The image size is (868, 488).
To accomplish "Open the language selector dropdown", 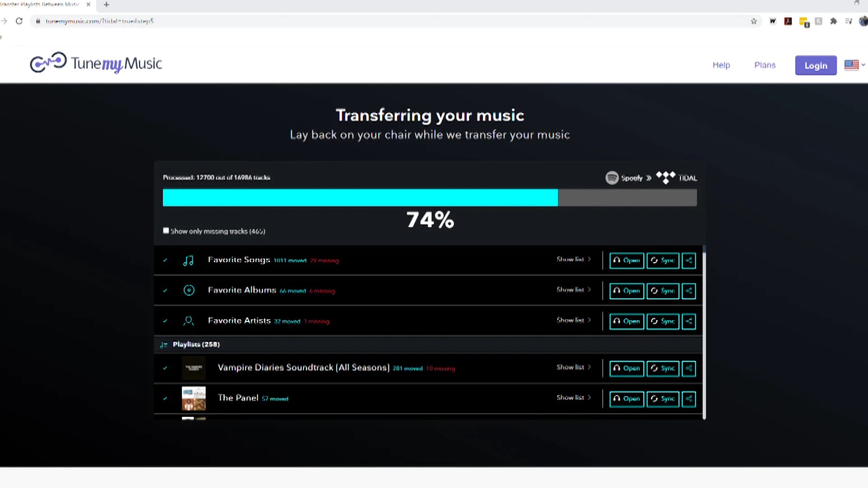I will coord(854,65).
